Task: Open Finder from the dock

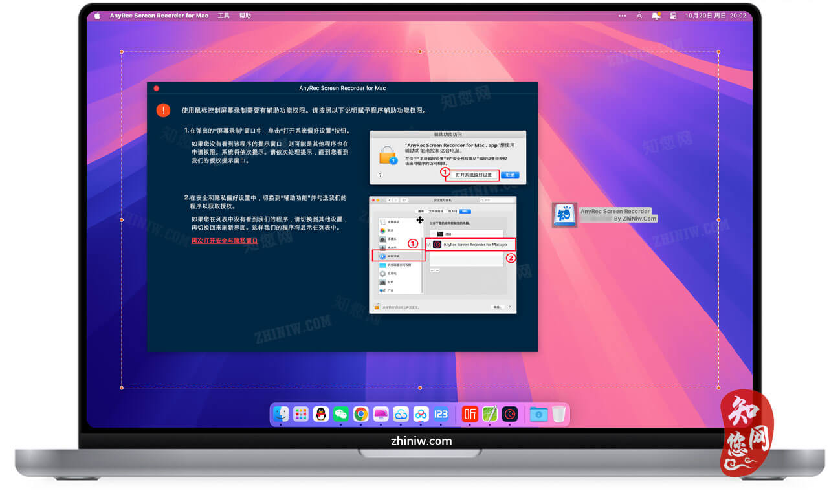Action: [x=280, y=414]
